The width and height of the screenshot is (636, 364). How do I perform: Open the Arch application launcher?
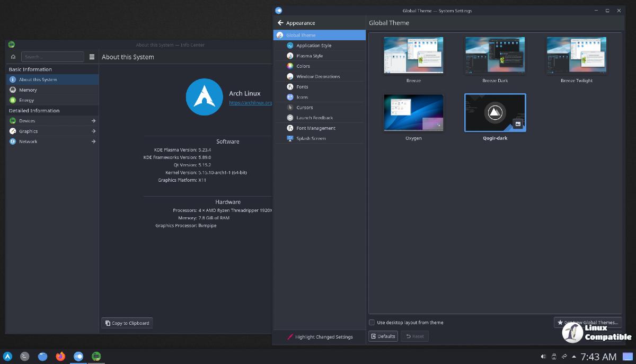[x=7, y=357]
